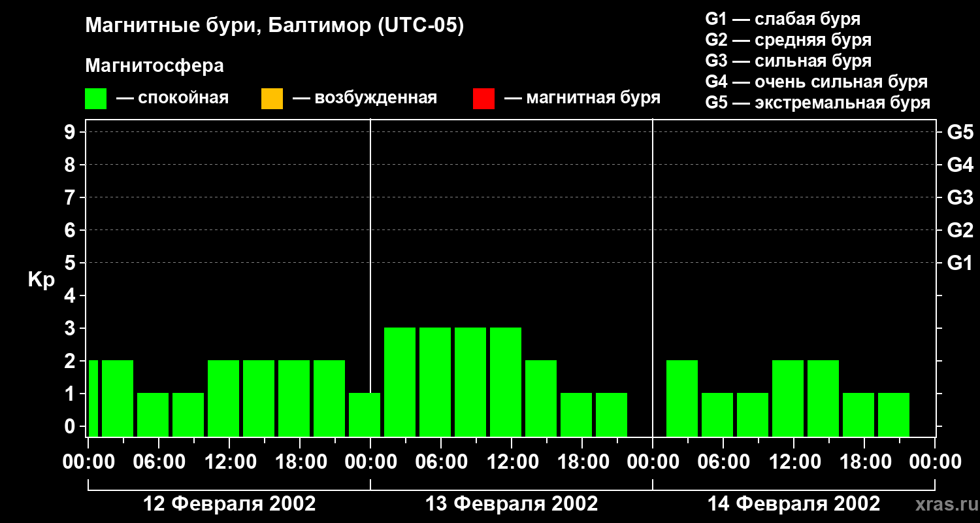Click the right-axis 'G5' level label

[960, 132]
